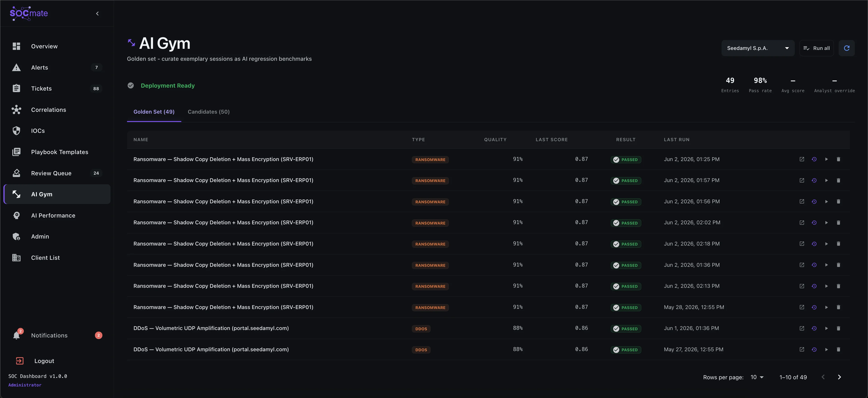View history of the DDoS May 27, 2026 row

coord(814,349)
